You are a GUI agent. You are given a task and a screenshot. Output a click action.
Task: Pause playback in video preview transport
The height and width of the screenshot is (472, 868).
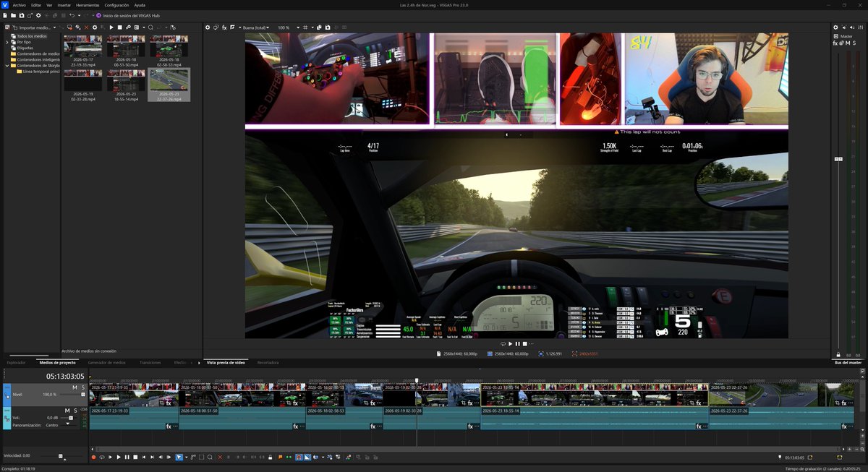click(x=518, y=344)
